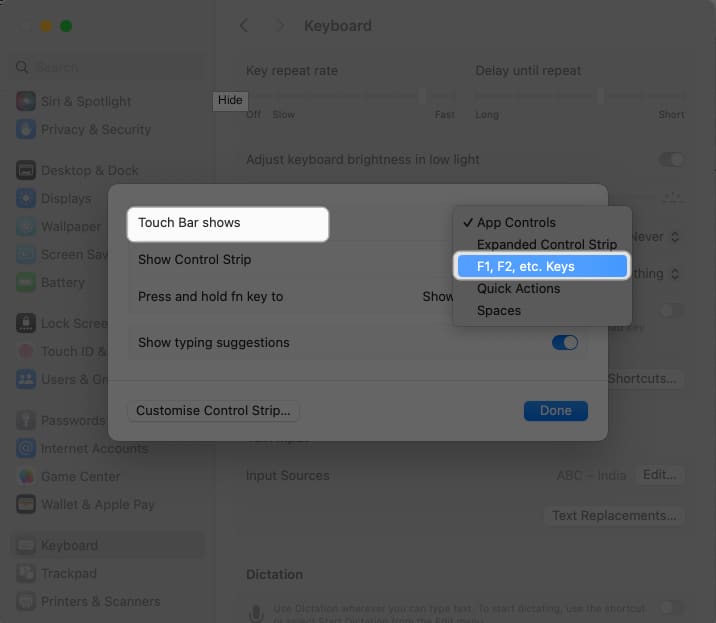Screen dimensions: 716x623
Task: Click Keyboard sidebar icon
Action: [26, 545]
